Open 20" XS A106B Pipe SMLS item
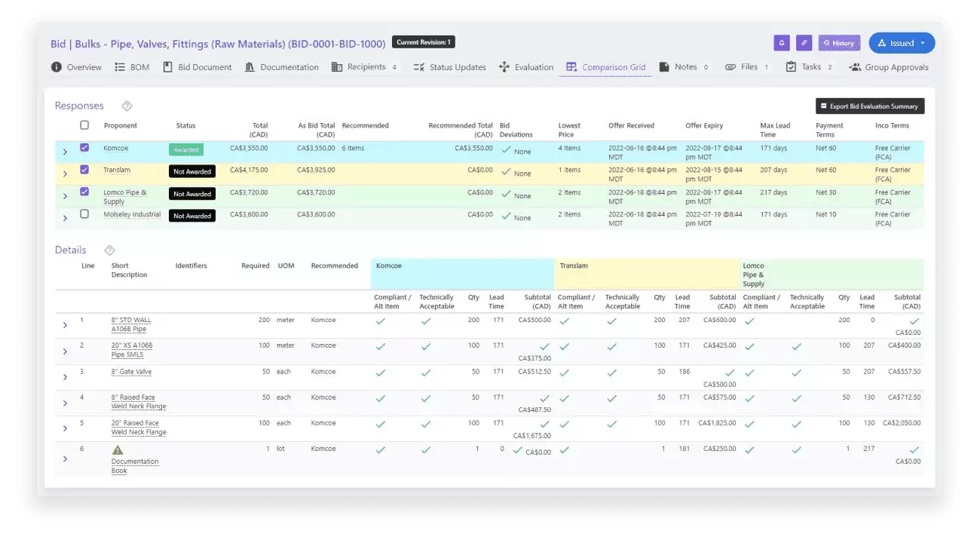The image size is (980, 534). [x=132, y=350]
